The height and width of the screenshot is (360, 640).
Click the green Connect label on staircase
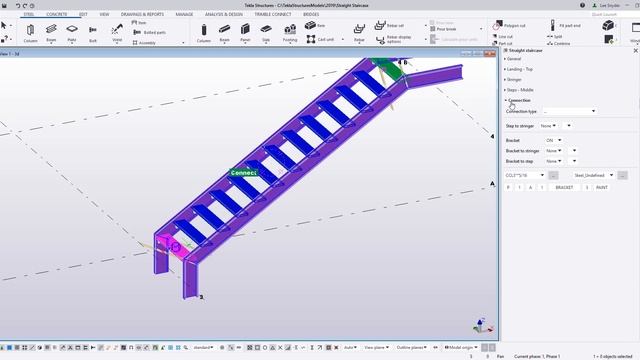(243, 173)
